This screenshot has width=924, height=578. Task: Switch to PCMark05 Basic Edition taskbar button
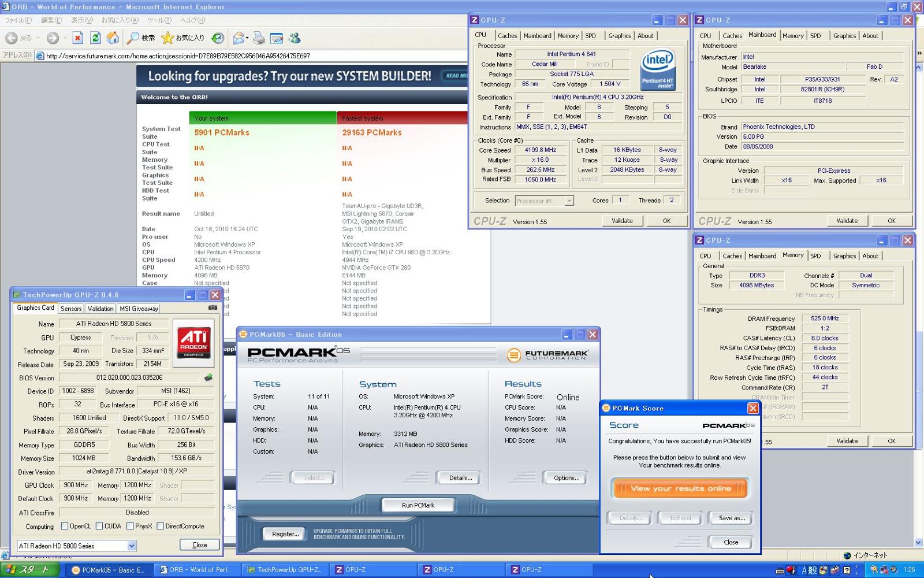tap(109, 570)
